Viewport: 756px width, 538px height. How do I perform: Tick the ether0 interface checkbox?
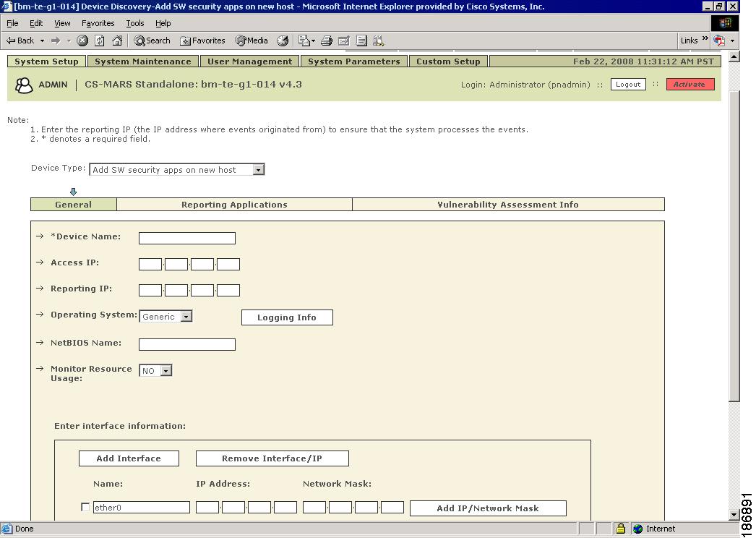pos(85,507)
